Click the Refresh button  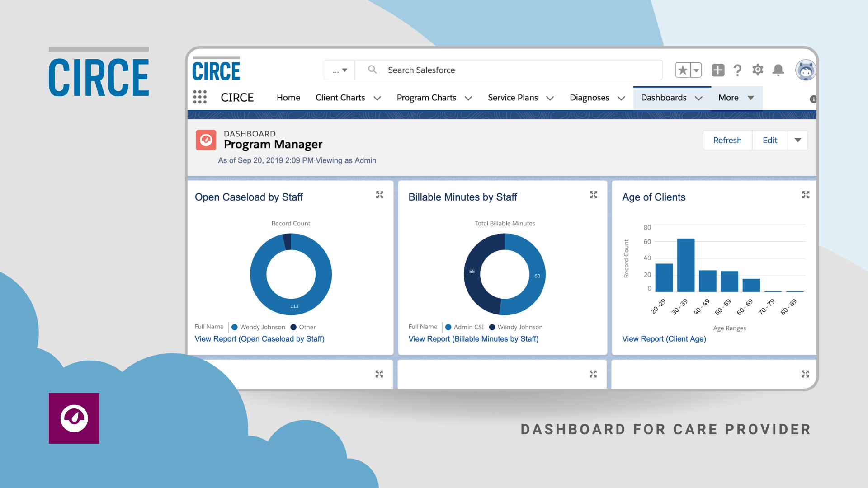tap(727, 140)
